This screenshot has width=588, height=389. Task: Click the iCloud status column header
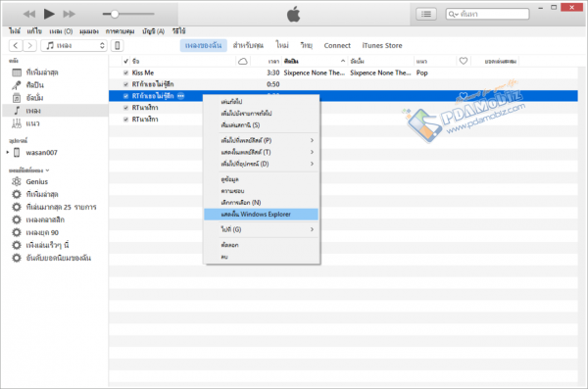[243, 61]
